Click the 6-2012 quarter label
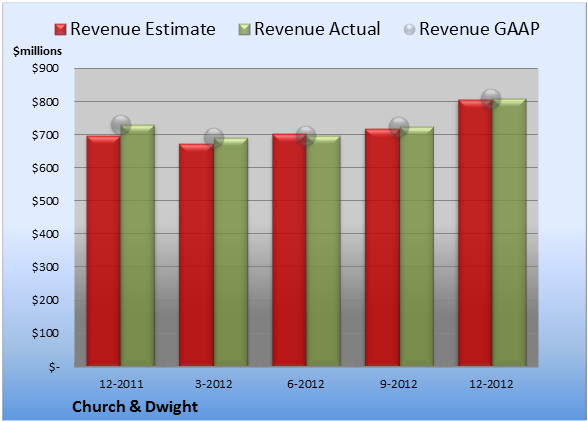 306,384
